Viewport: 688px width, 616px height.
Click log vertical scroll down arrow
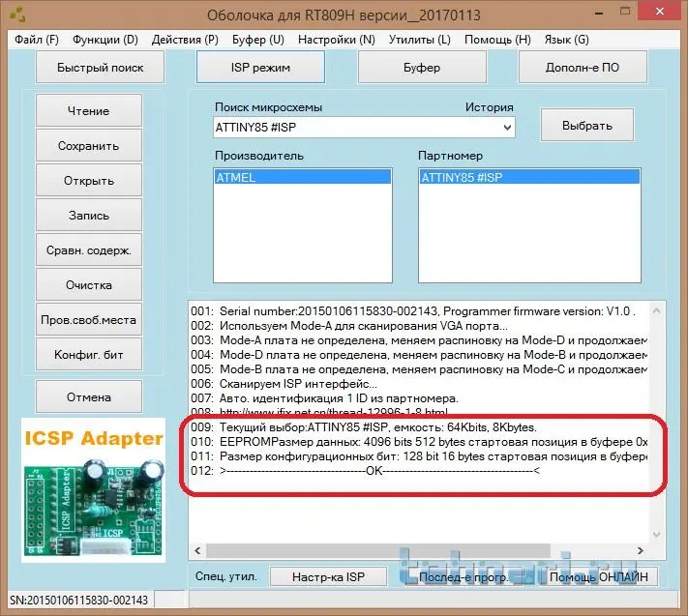point(656,535)
